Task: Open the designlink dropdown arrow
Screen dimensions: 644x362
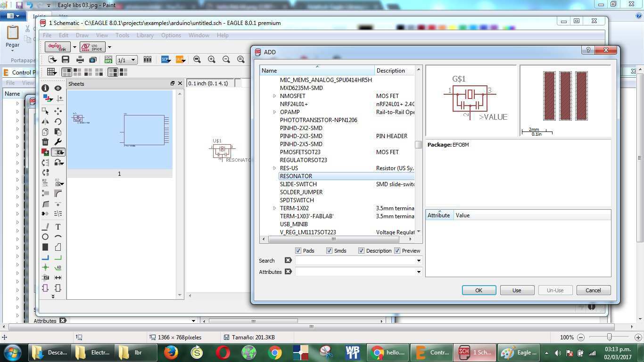Action: 74,47
